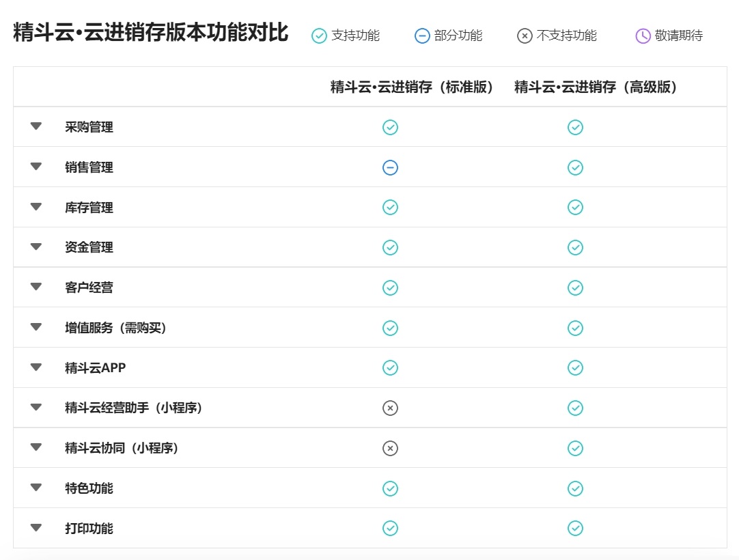Click 精斗云协同 advanced edition check icon
The image size is (739, 560).
point(576,448)
